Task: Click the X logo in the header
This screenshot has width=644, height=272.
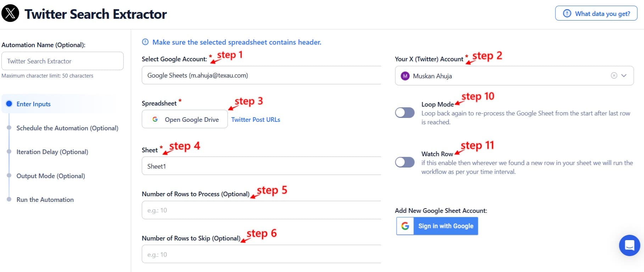Action: 10,13
